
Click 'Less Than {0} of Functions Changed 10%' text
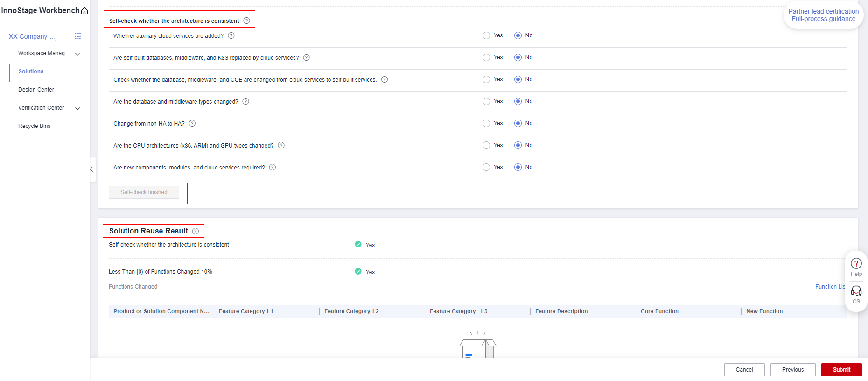point(161,272)
